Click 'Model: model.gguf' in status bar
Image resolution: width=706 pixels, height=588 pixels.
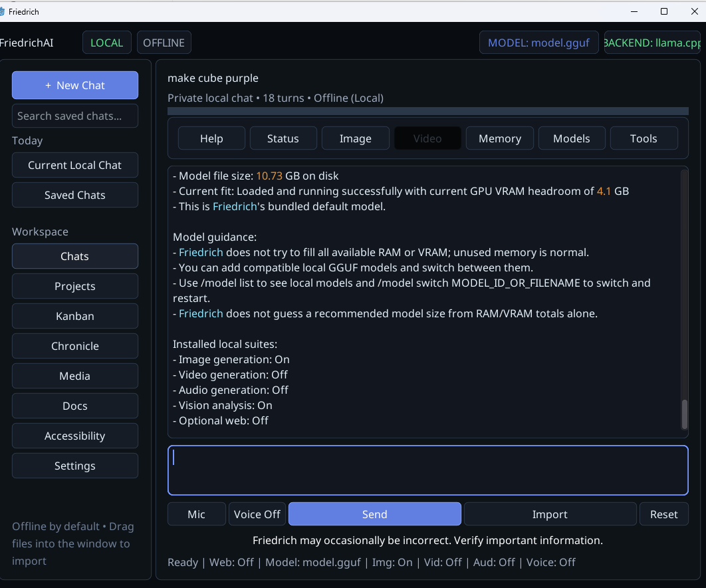pos(313,562)
